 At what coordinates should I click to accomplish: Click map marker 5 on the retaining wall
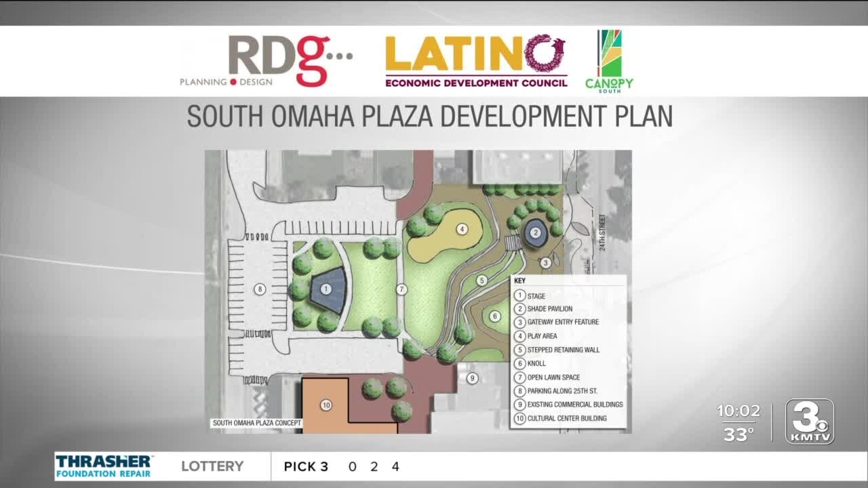[482, 280]
